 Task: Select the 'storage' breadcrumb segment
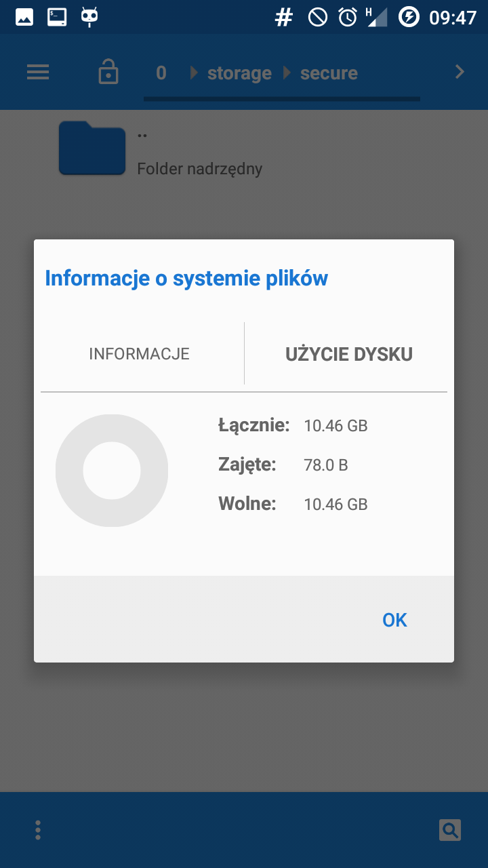(x=239, y=73)
